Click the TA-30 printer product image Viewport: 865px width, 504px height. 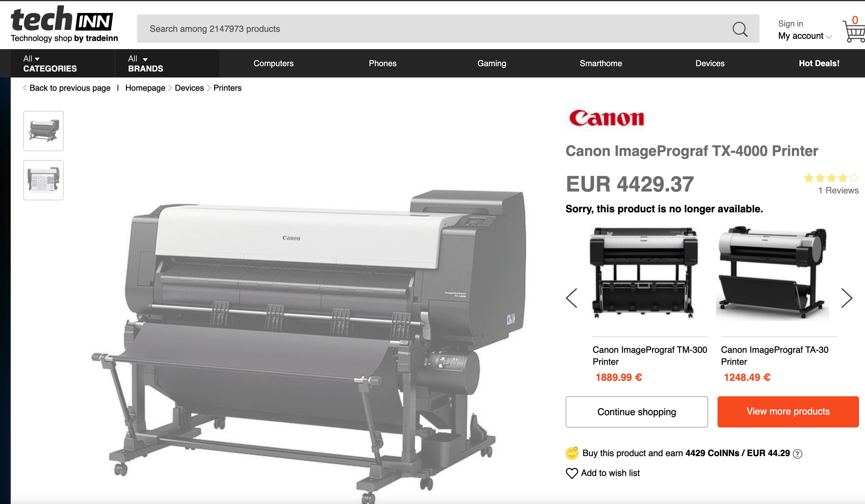point(773,273)
